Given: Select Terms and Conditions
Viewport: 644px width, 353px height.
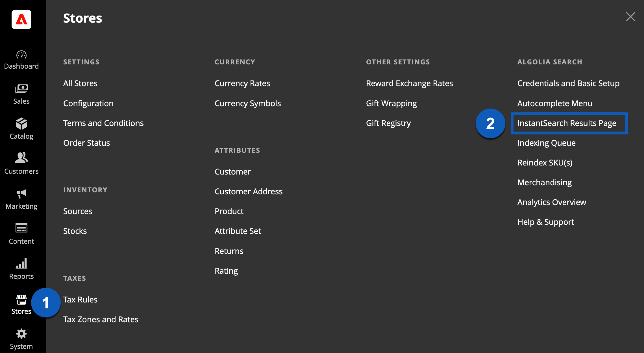Looking at the screenshot, I should tap(103, 123).
